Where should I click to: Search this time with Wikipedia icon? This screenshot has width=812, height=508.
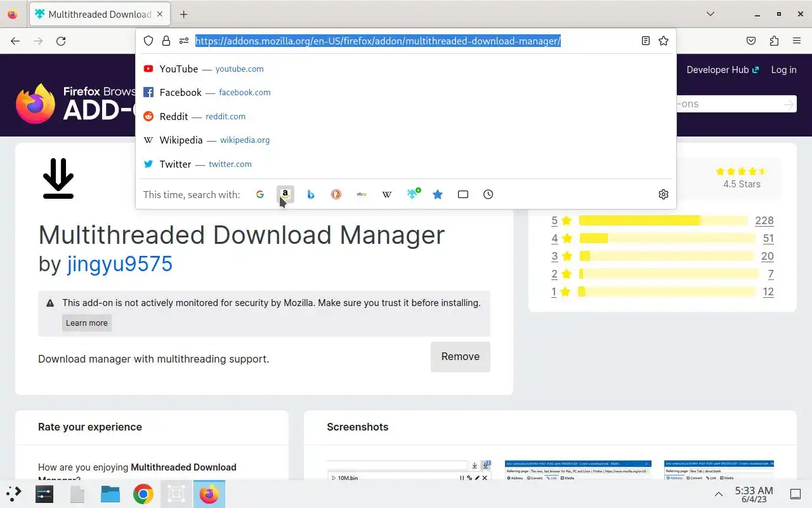387,194
